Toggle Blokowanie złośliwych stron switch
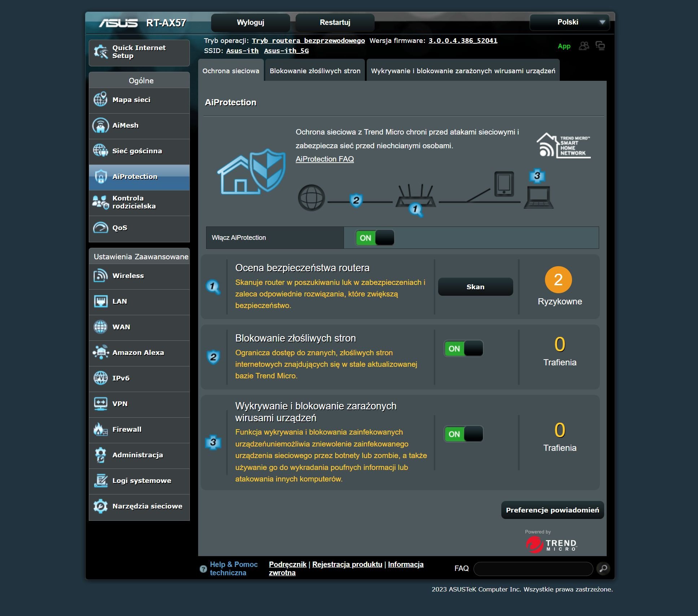This screenshot has height=616, width=698. [463, 348]
